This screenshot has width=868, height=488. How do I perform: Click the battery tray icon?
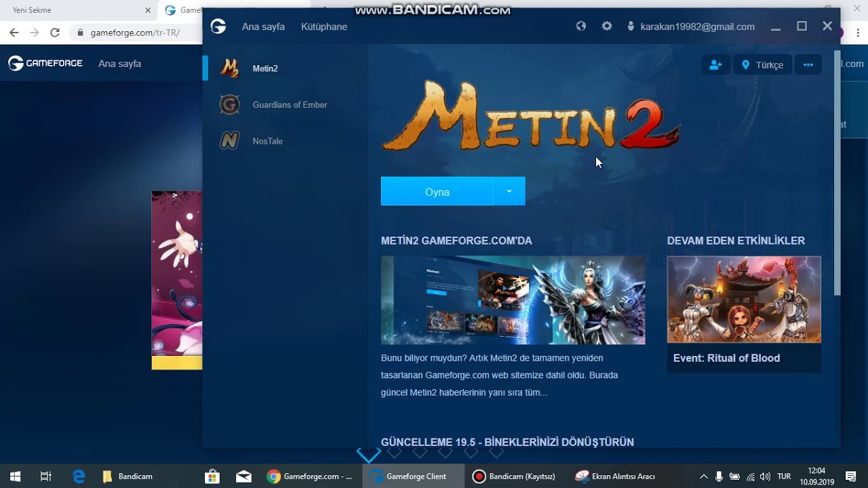734,476
